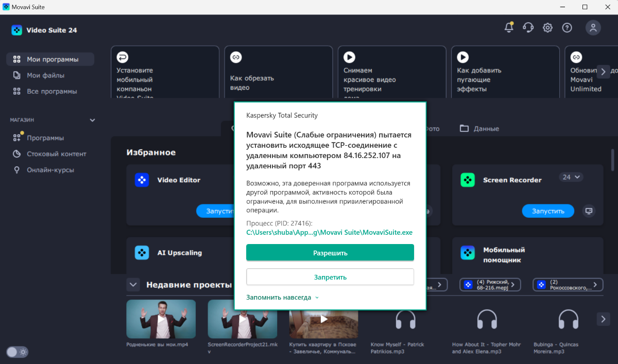Screen dimensions: 618x364
Task: Play the Купить квартиру в Пскове video
Action: (324, 319)
